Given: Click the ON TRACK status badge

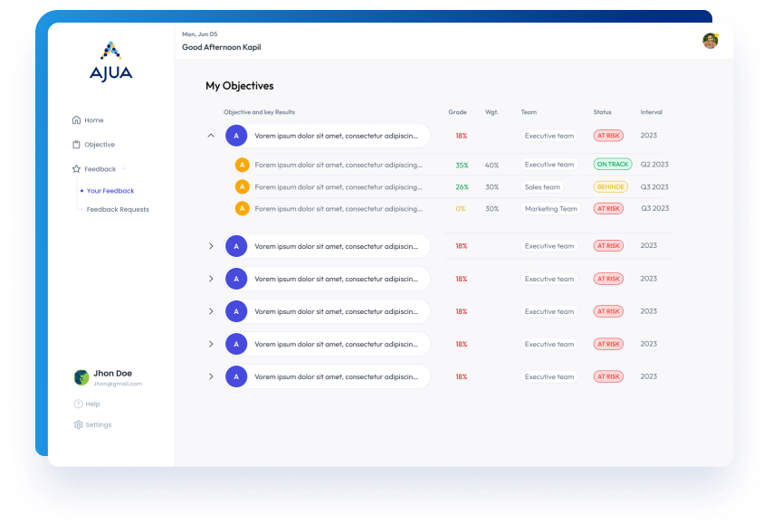Looking at the screenshot, I should coord(613,165).
